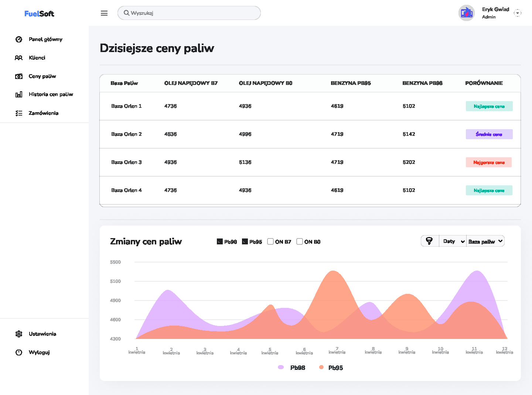Click the Ceny paliw money icon

pyautogui.click(x=19, y=76)
